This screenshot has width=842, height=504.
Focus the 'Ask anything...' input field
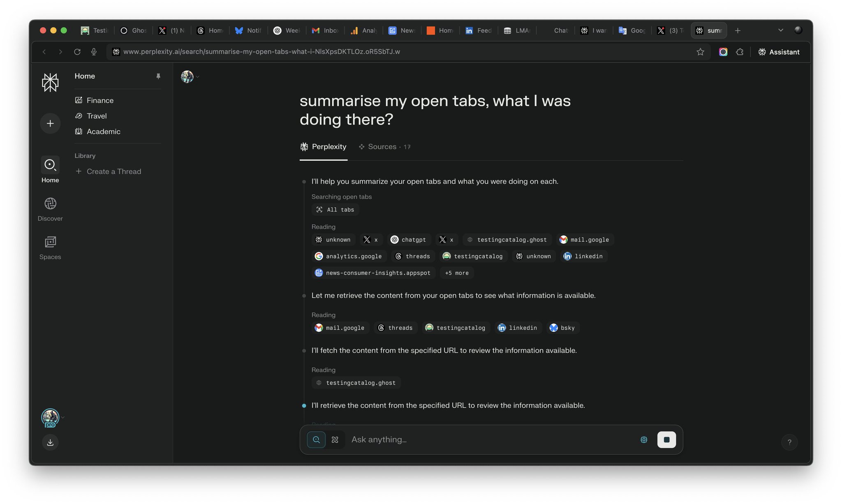491,439
